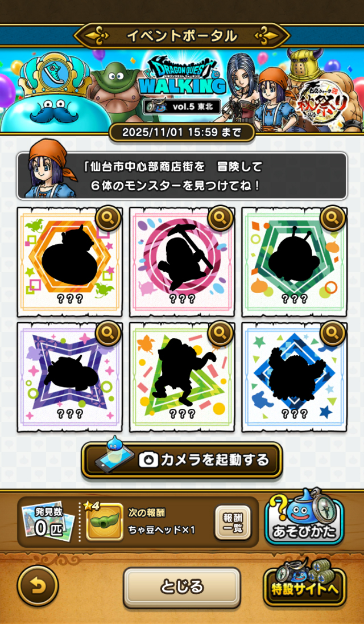
Task: Open あそびかた slime help icon
Action: pos(304,517)
